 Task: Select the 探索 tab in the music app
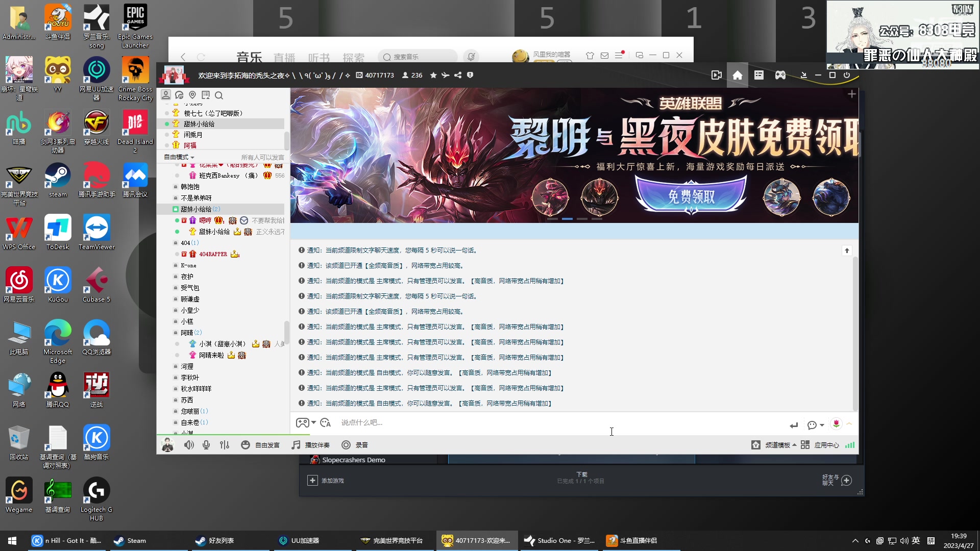[353, 58]
